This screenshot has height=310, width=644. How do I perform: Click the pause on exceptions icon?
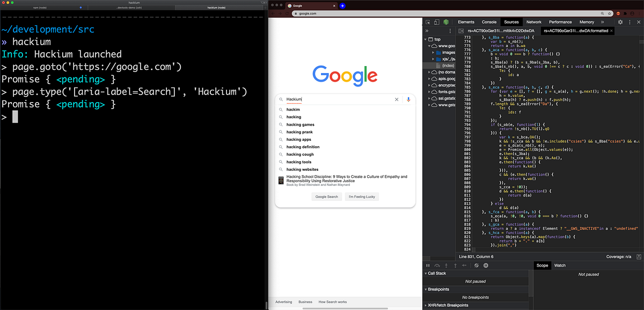486,265
